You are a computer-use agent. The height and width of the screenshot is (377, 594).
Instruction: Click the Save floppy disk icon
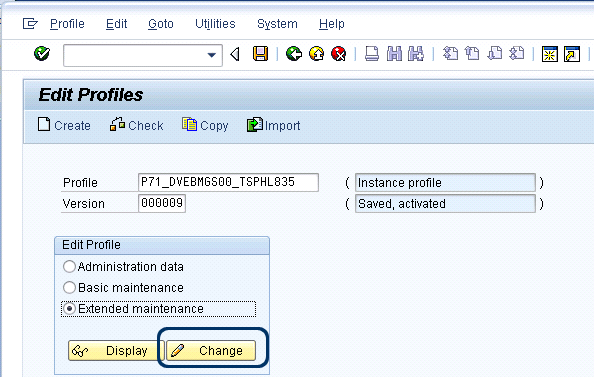point(260,54)
